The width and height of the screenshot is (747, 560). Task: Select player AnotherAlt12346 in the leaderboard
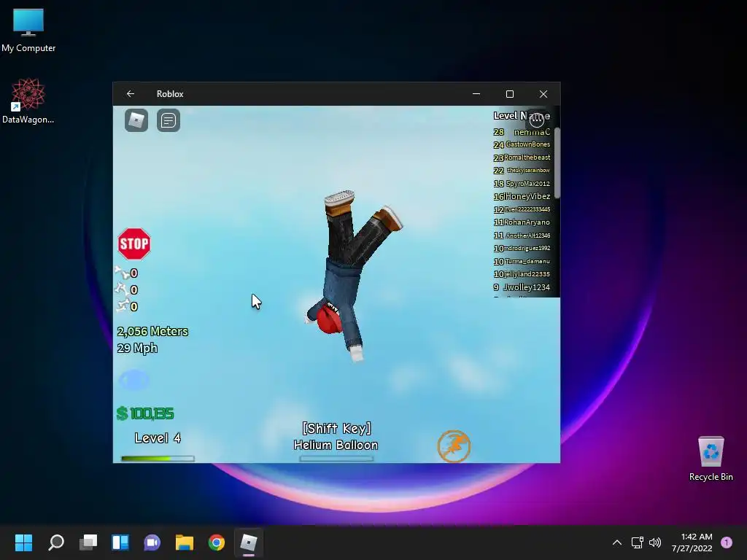click(x=528, y=236)
